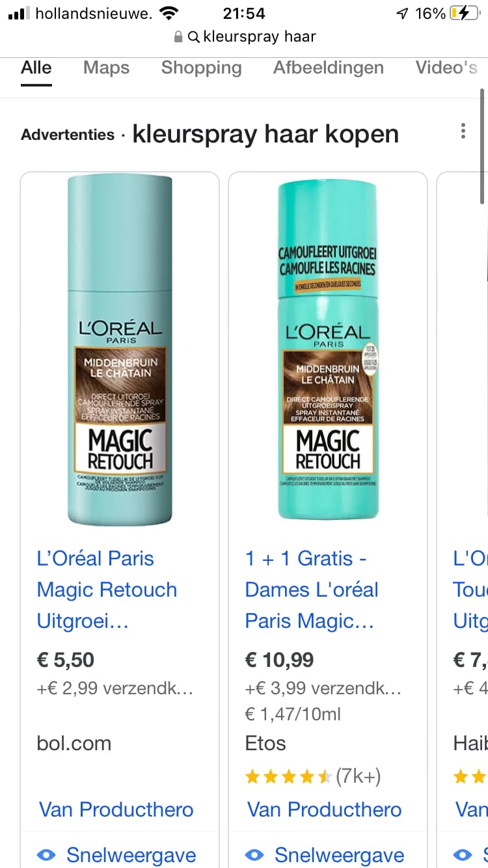This screenshot has width=488, height=868.
Task: Select the Video's tab
Action: [446, 68]
